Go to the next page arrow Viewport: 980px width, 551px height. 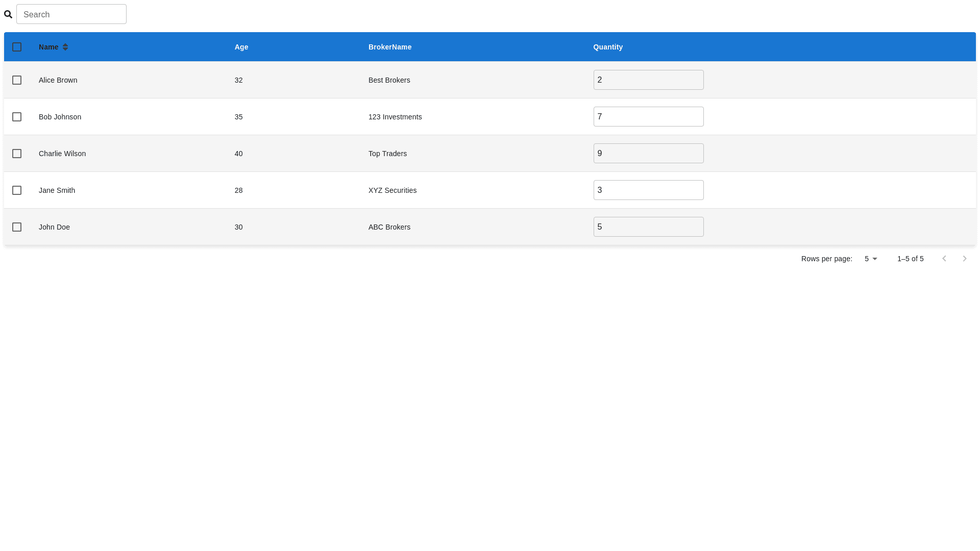pos(964,259)
